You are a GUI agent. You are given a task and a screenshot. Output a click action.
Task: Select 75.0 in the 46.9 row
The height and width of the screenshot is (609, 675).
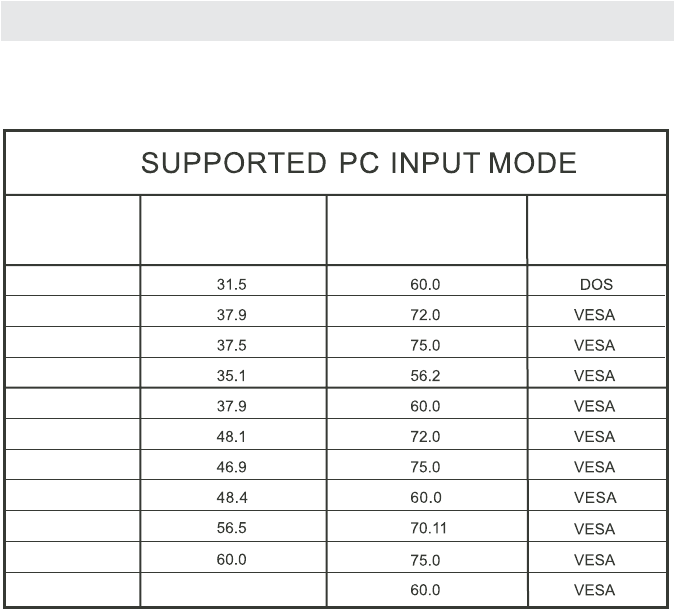(425, 467)
